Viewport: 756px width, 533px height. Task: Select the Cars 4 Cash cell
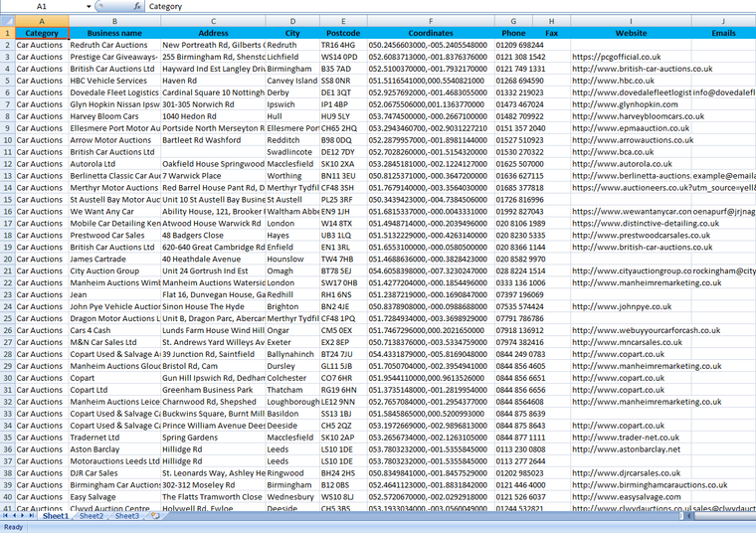tap(114, 330)
